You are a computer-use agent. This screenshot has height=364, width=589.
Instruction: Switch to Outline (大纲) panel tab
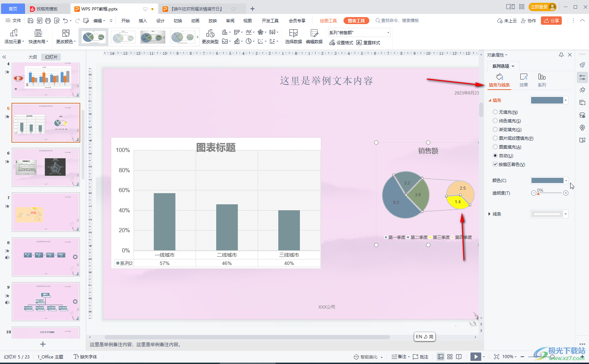pos(33,57)
